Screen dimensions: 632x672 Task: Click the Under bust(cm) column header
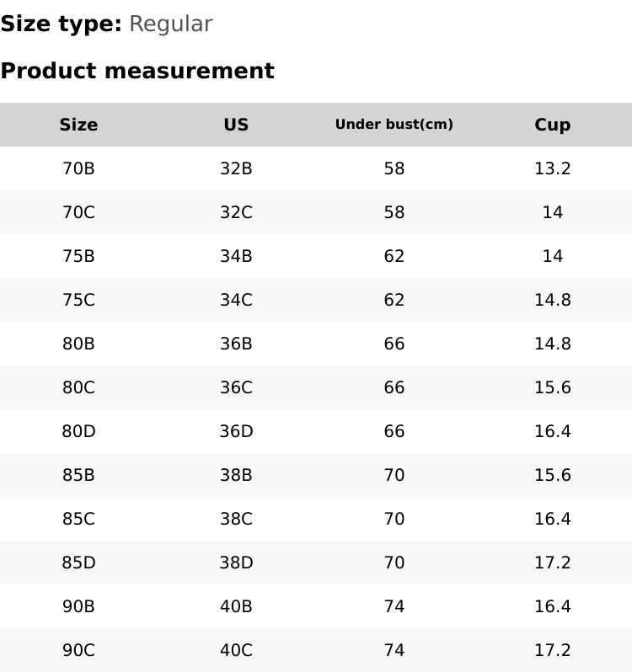(394, 125)
